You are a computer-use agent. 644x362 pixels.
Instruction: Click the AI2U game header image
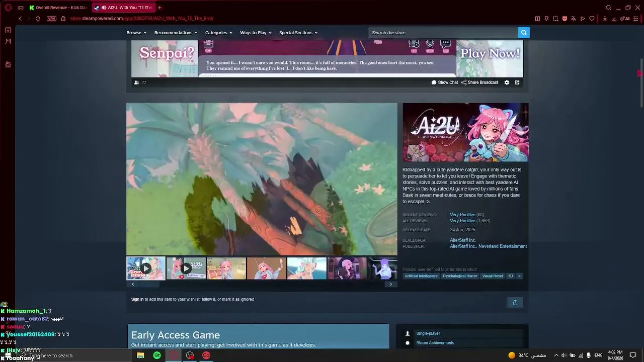tap(465, 132)
